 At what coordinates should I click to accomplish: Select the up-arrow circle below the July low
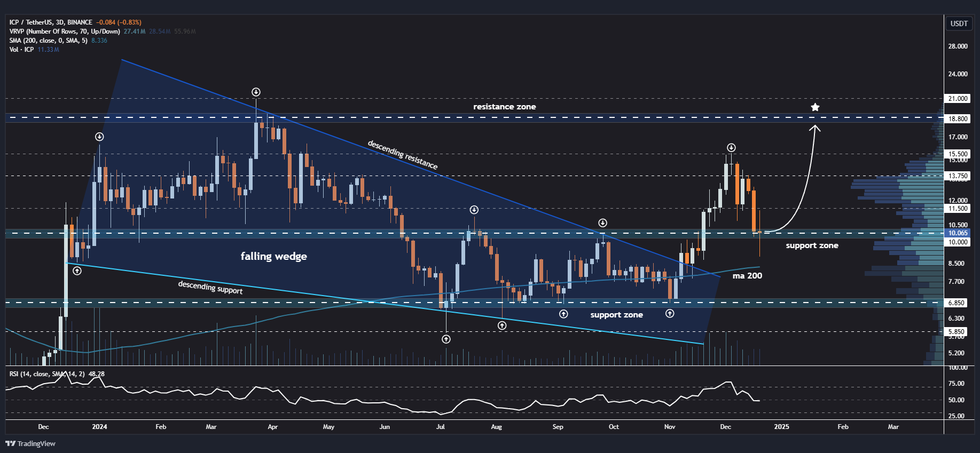click(x=446, y=339)
